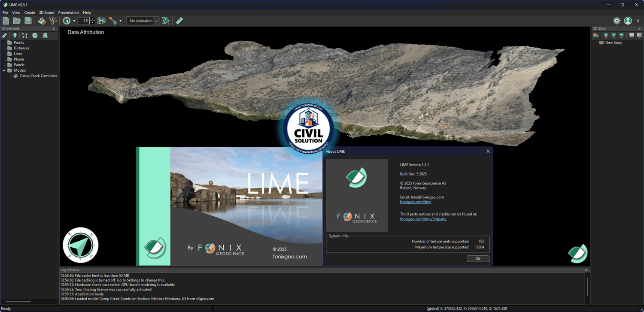Viewport: 644px width, 312px height.
Task: Decrease the exaggeration value with the down arrow
Action: tap(92, 22)
